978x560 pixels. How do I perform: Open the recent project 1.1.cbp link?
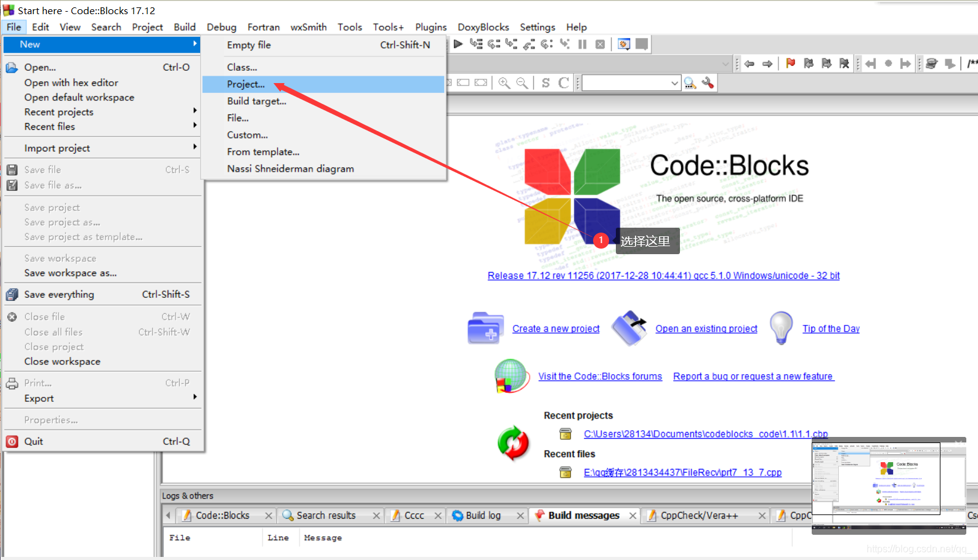click(705, 434)
